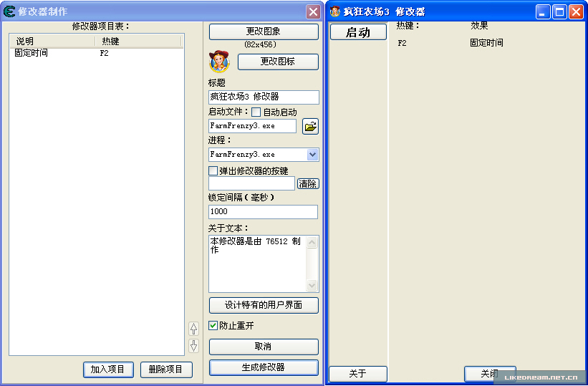Viewport: 588px width, 386px height.
Task: Click the 说明 column header
Action: point(52,42)
